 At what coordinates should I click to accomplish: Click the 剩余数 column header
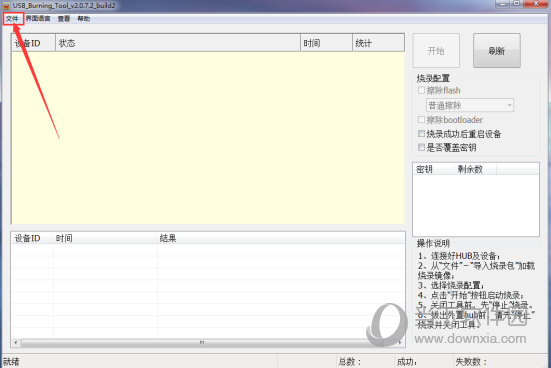[x=475, y=169]
